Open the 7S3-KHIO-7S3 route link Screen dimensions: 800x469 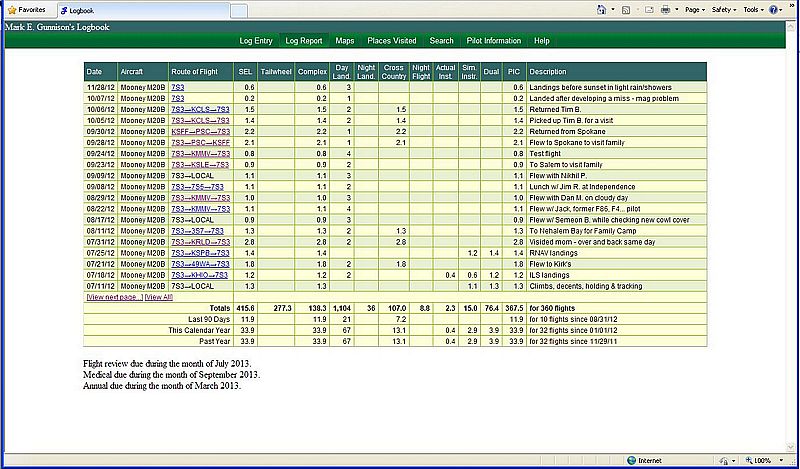[x=199, y=275]
